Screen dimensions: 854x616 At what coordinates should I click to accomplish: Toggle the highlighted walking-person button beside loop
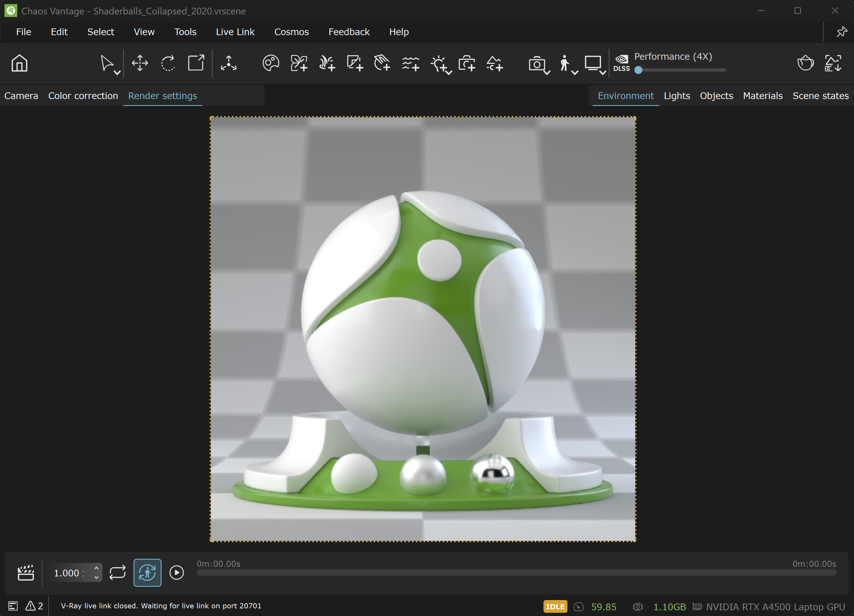click(147, 573)
